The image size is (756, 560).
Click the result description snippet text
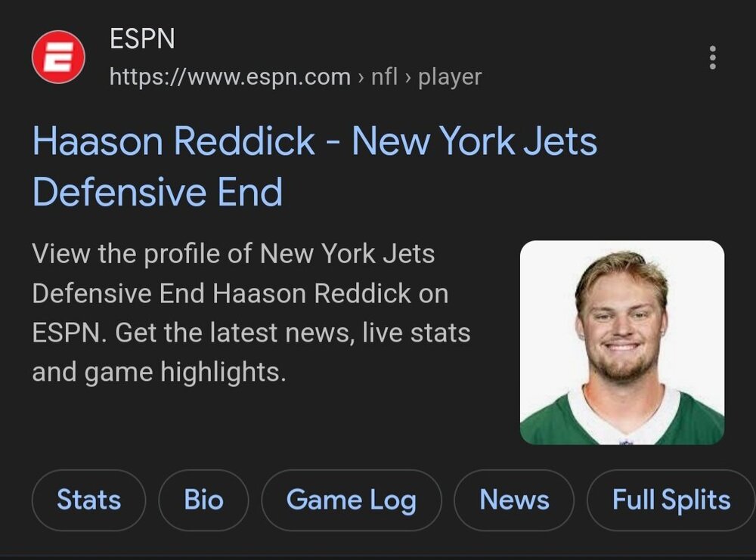(x=251, y=313)
